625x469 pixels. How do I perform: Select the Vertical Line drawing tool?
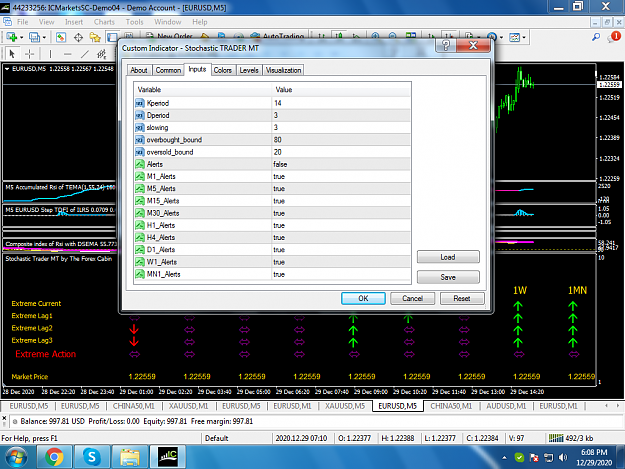(x=50, y=53)
